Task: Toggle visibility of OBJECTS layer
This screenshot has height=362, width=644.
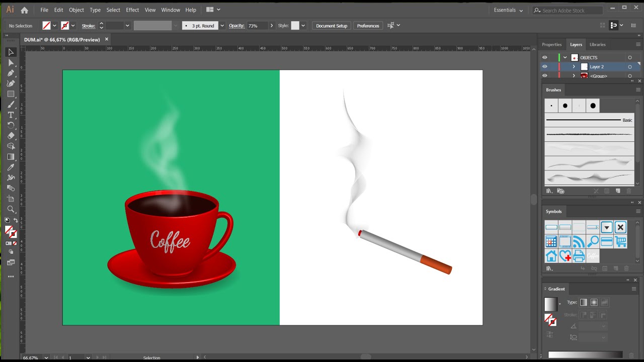Action: (544, 57)
